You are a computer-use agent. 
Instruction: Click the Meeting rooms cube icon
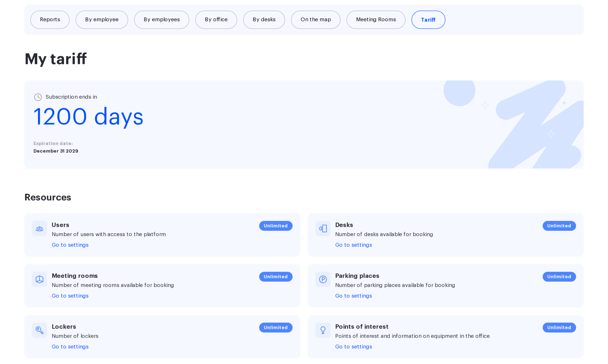(39, 279)
